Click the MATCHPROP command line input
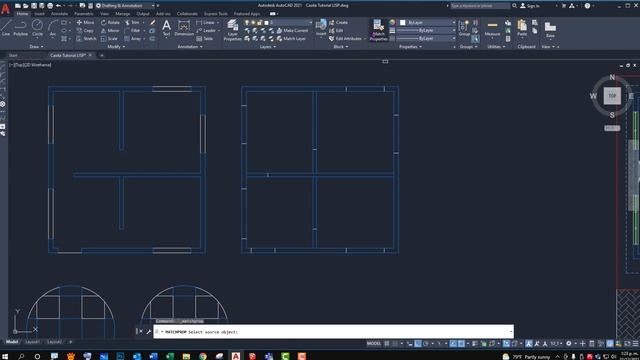This screenshot has height=360, width=640. [x=333, y=332]
